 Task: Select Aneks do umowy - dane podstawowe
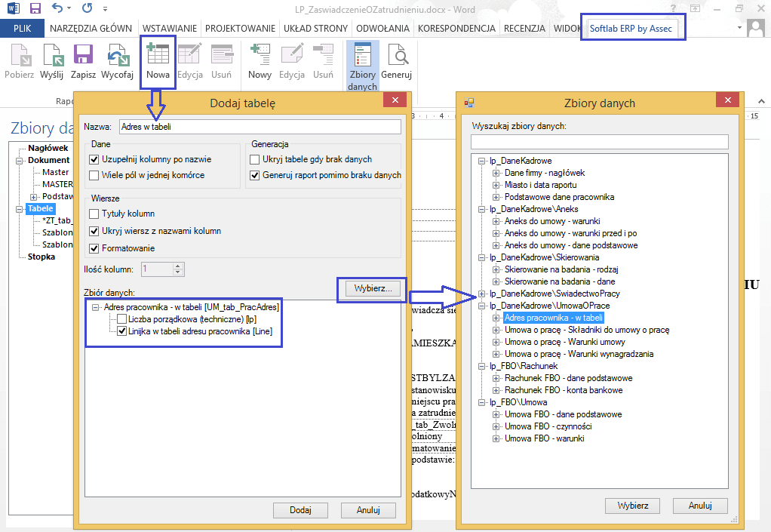(571, 245)
